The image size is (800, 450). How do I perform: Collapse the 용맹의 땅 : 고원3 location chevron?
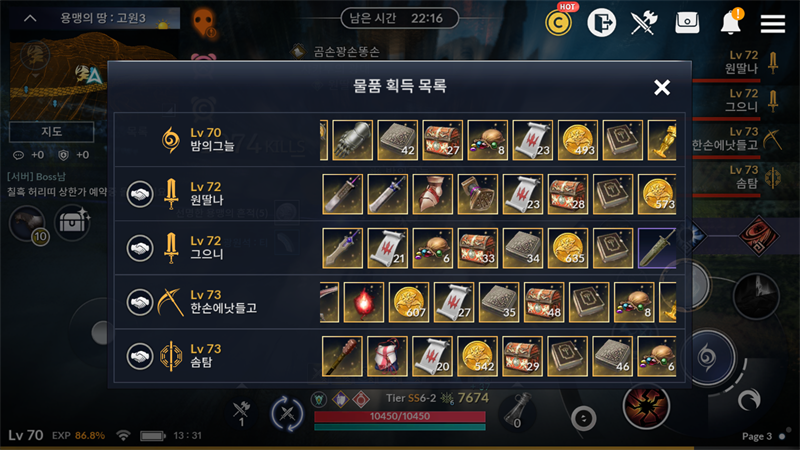click(30, 18)
